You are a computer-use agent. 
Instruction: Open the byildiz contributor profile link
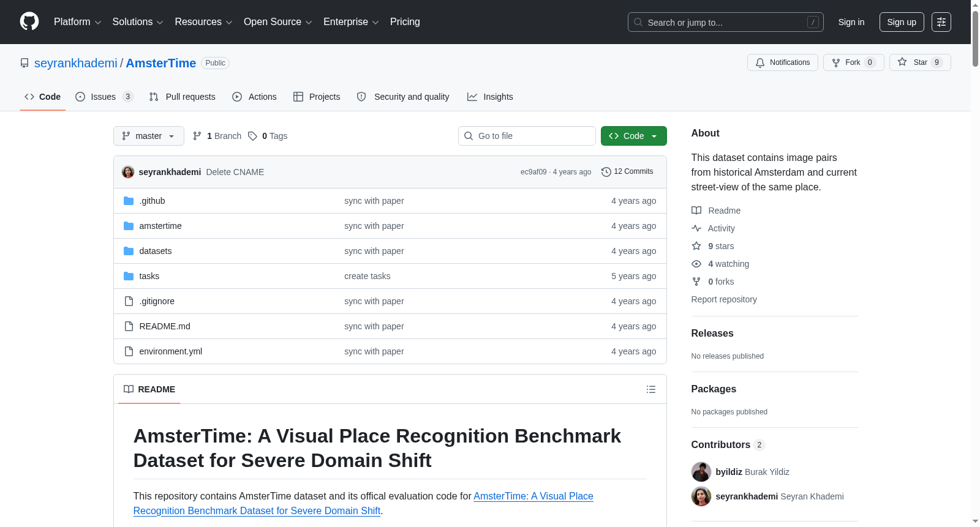point(729,472)
